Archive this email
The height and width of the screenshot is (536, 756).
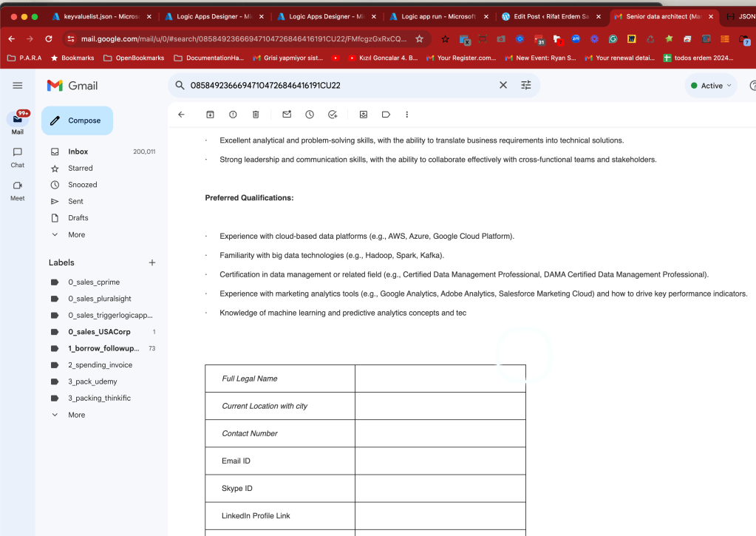tap(210, 115)
